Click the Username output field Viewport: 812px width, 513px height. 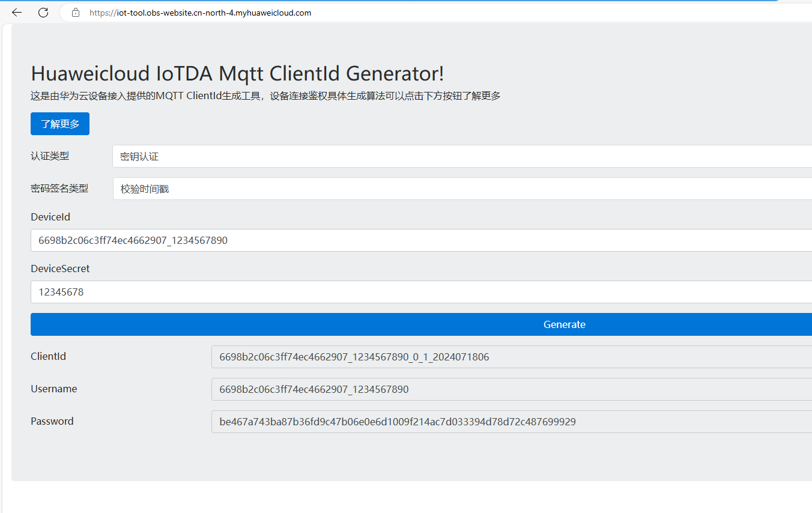(x=511, y=389)
